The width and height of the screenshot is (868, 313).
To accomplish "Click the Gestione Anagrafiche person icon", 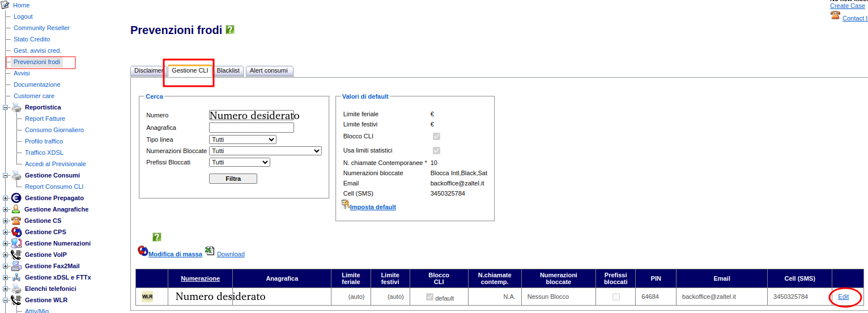I will pyautogui.click(x=16, y=209).
